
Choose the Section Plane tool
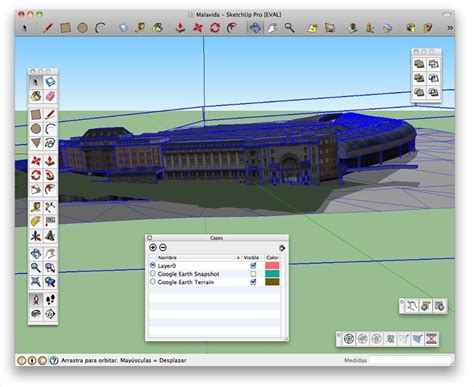pos(50,314)
